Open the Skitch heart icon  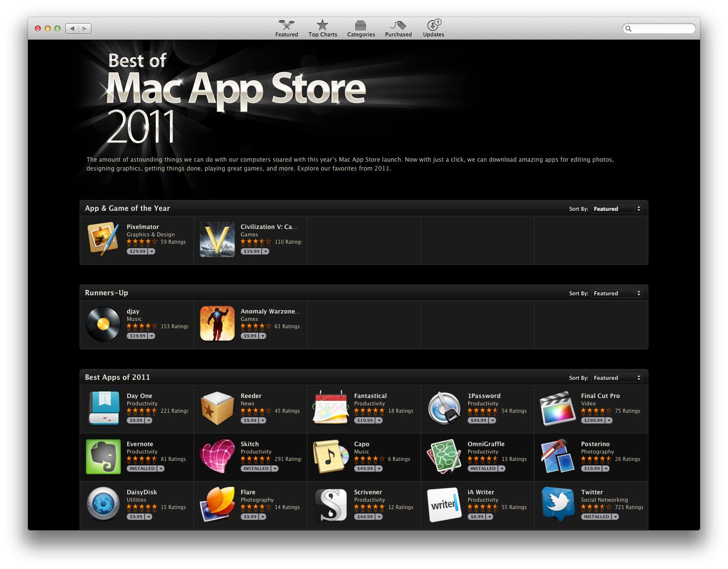pos(217,456)
